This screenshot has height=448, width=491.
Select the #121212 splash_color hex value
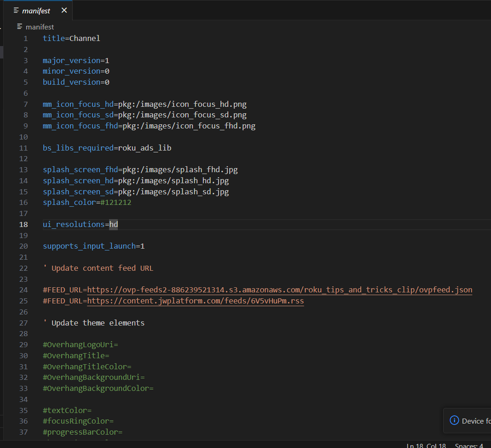click(116, 202)
